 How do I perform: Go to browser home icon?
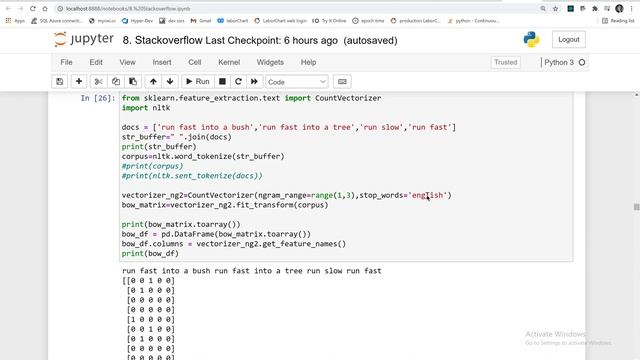coord(45,9)
